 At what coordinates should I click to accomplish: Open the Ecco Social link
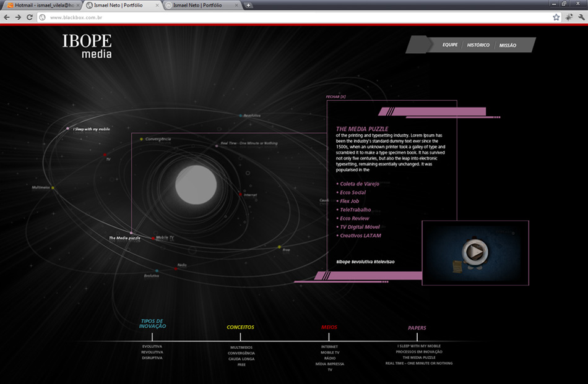pos(353,192)
